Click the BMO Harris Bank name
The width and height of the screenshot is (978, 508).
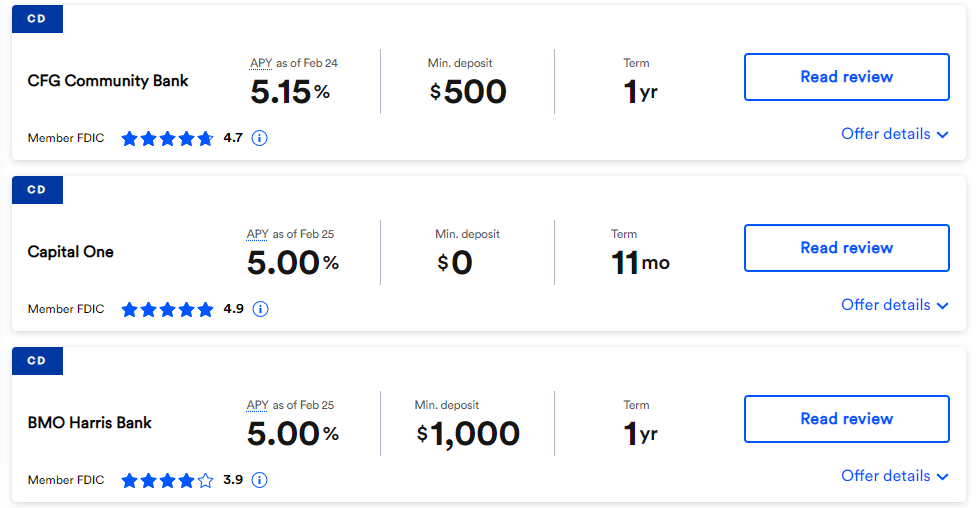pos(89,423)
